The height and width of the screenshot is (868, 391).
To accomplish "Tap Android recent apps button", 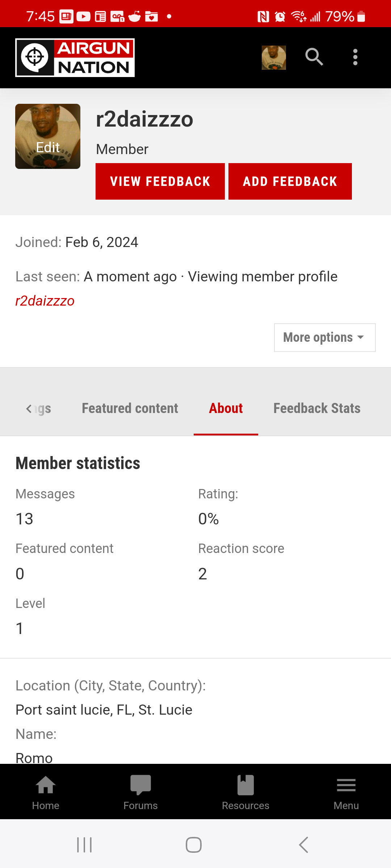I will pos(84,845).
